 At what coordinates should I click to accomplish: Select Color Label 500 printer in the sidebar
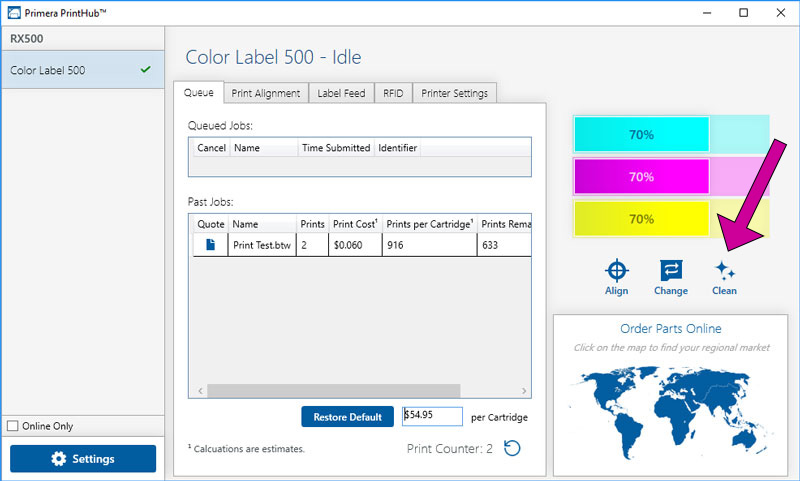pos(83,70)
